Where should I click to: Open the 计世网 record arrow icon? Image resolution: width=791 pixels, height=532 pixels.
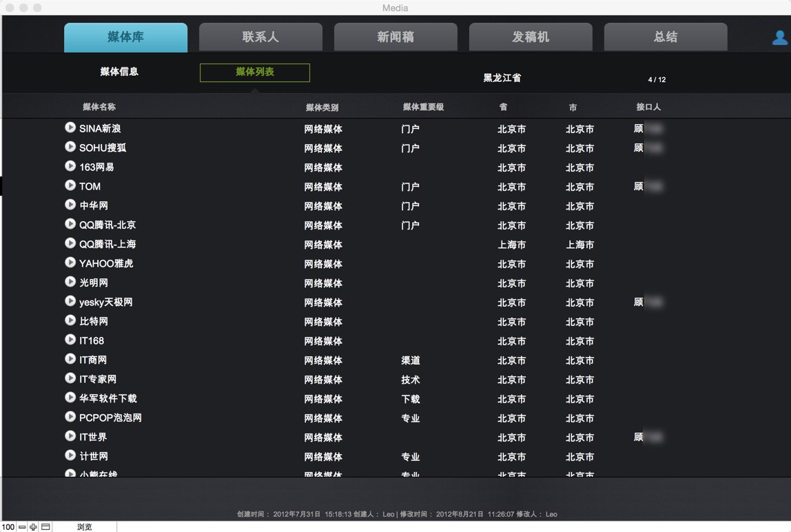[x=70, y=456]
